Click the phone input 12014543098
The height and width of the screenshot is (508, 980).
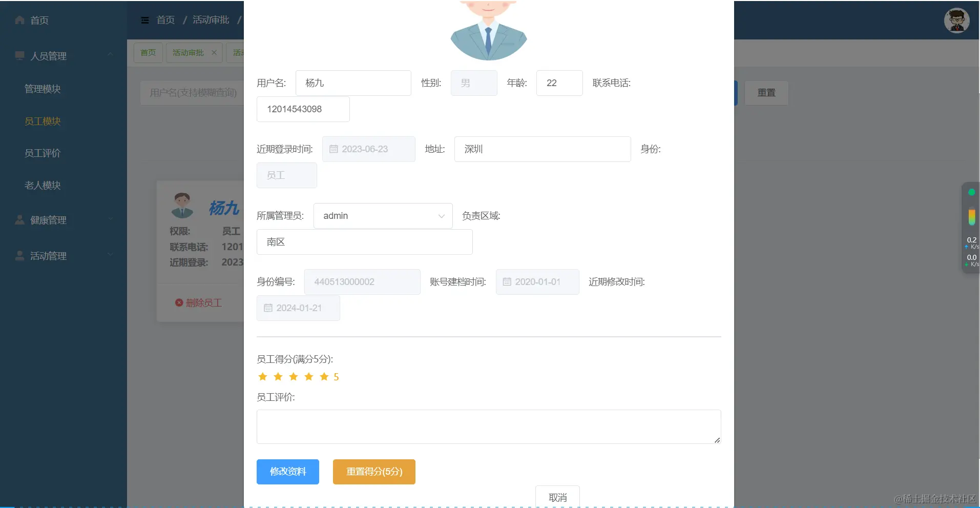(303, 109)
